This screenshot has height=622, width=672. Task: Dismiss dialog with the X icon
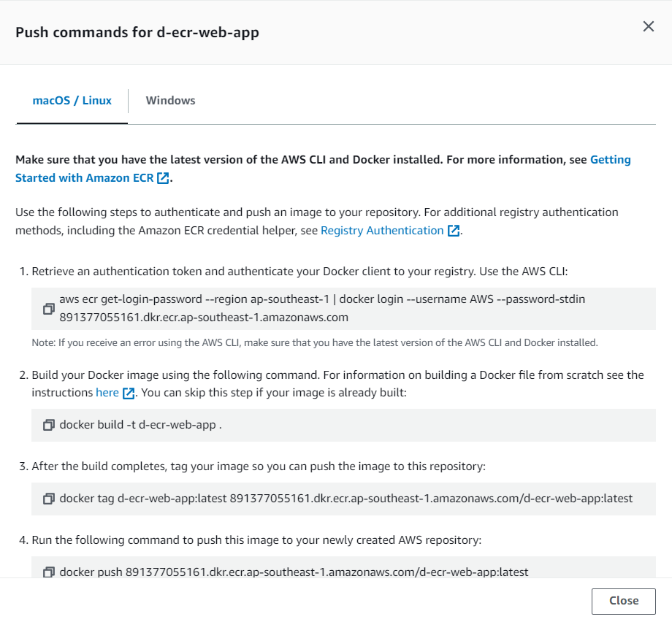648,27
